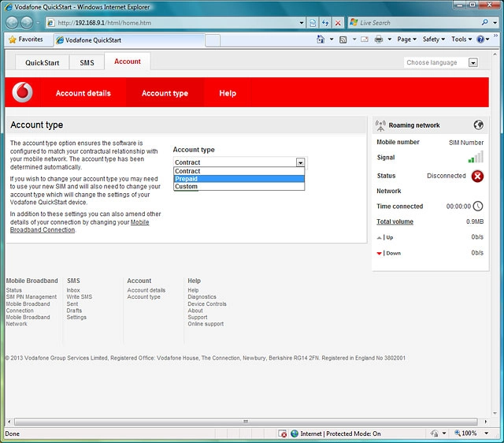Click the red Disconnected status icon
The image size is (504, 443).
click(x=477, y=176)
